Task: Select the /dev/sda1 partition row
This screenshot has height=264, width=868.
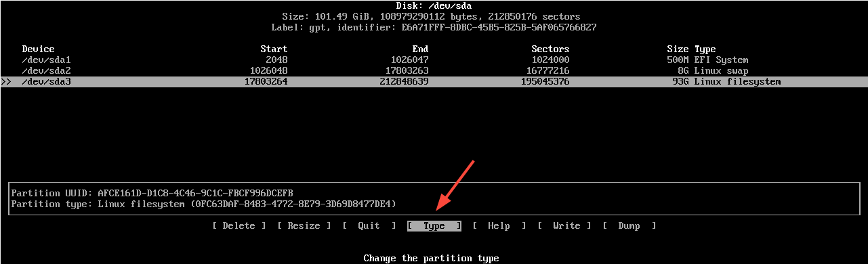Action: [434, 60]
